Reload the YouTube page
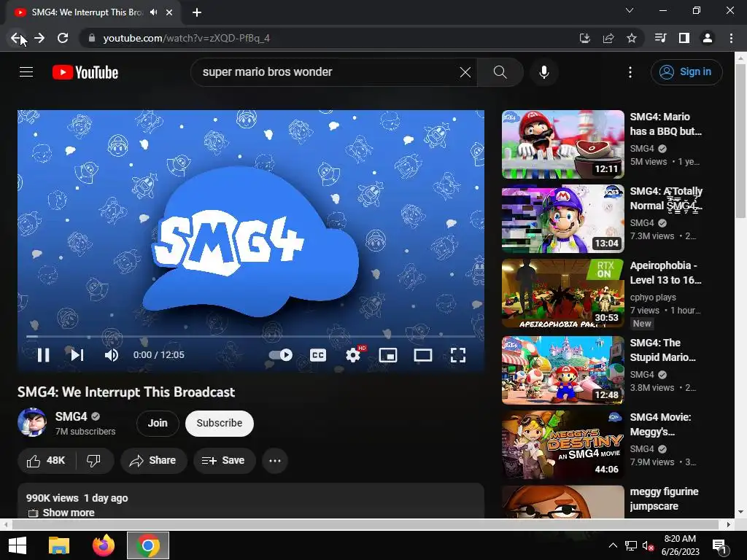Image resolution: width=747 pixels, height=560 pixels. pyautogui.click(x=63, y=38)
